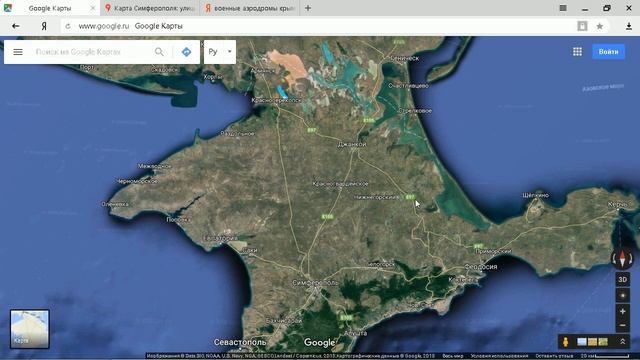This screenshot has width=640, height=360.
Task: Close the Google Карты tab
Action: [93, 8]
